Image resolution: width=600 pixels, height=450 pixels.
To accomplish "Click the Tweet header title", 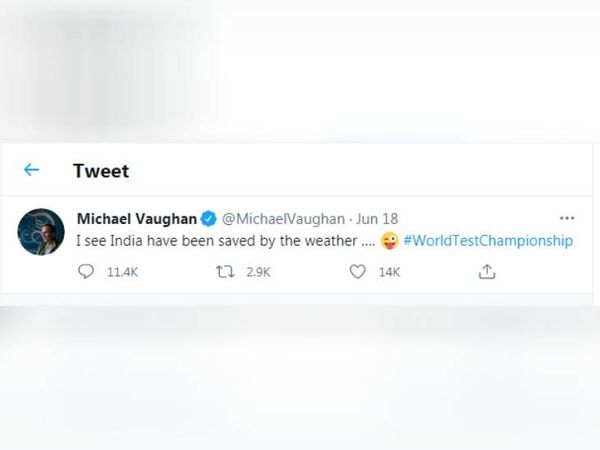I will [101, 171].
